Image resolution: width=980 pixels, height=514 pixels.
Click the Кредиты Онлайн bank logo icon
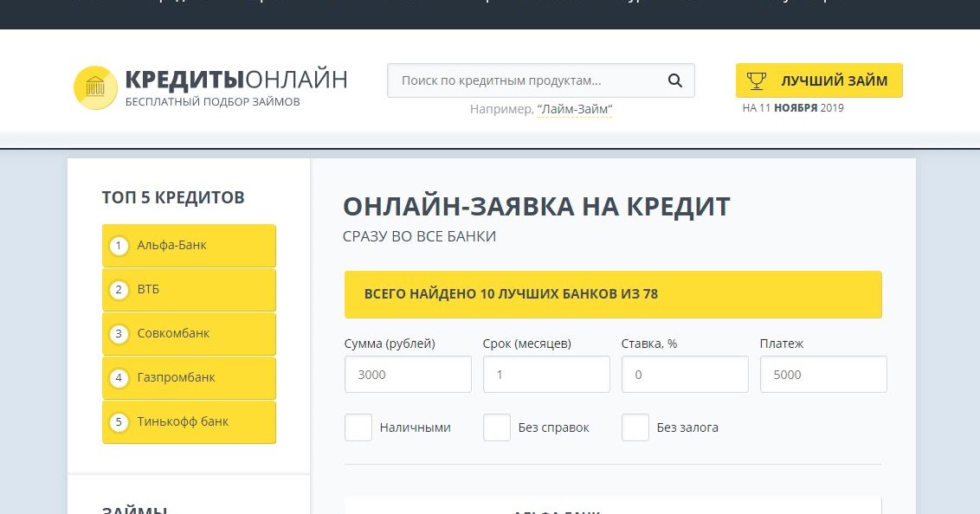(95, 87)
